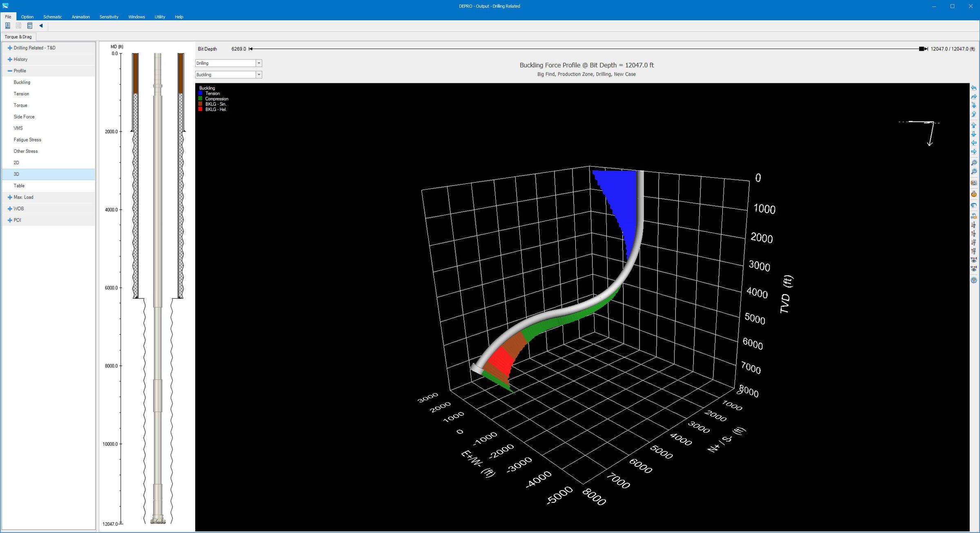Screen dimensions: 980x533
Task: Pan the 3D view up with the up arrow
Action: click(x=974, y=125)
